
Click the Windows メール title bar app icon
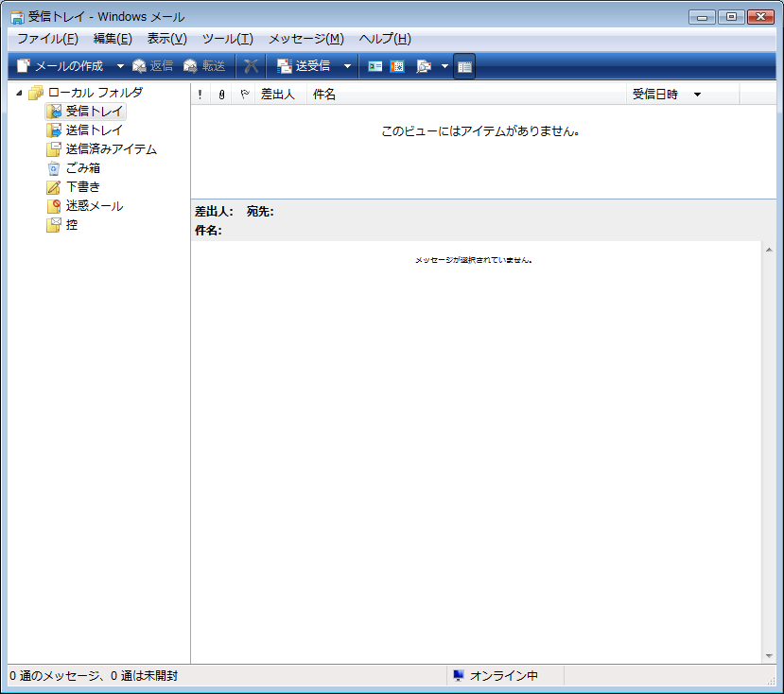pyautogui.click(x=17, y=17)
